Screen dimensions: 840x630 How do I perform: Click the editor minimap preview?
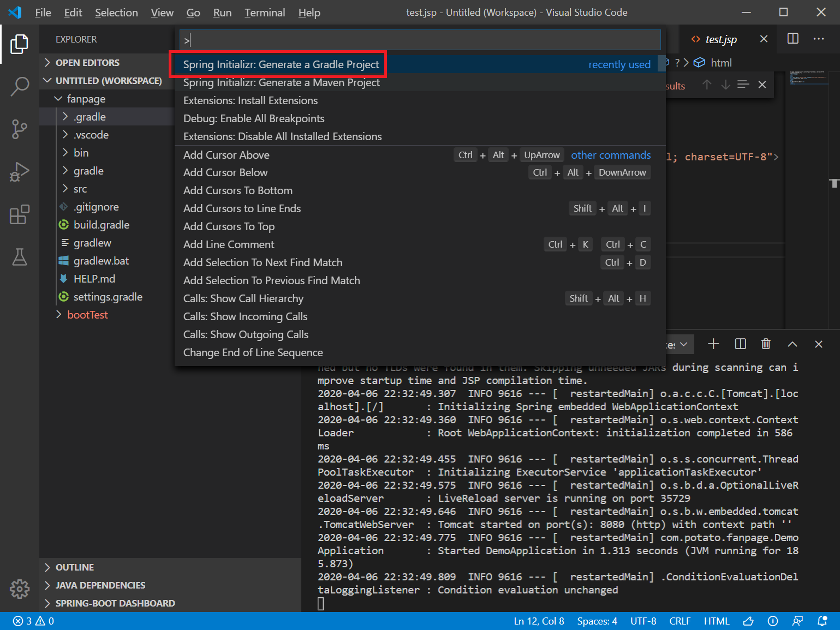pyautogui.click(x=808, y=79)
